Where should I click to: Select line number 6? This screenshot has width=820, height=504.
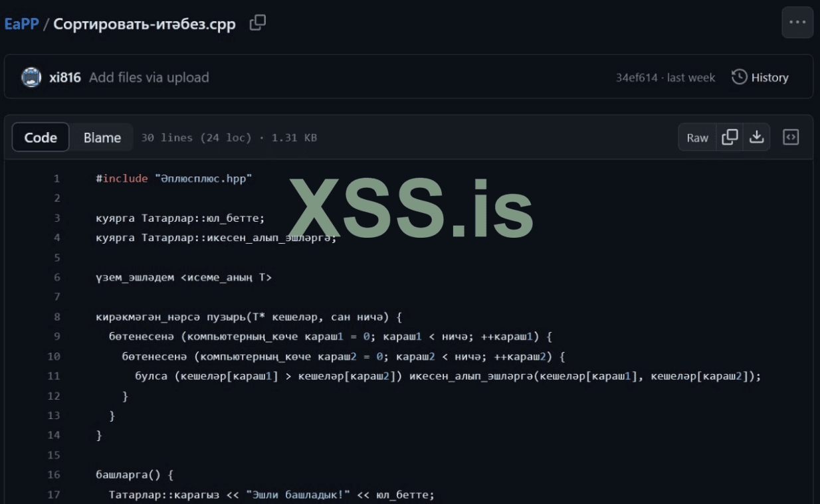coord(56,278)
